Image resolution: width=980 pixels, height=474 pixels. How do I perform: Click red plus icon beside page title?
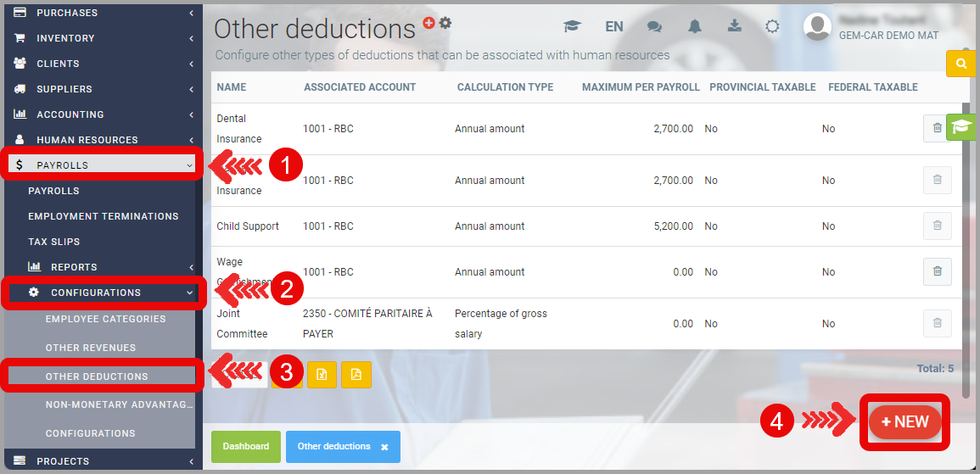429,23
